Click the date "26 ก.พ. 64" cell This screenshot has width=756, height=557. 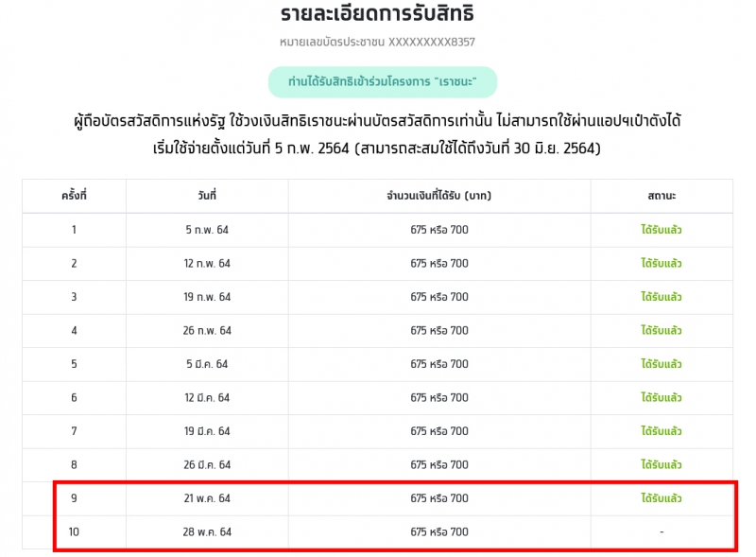tap(207, 331)
